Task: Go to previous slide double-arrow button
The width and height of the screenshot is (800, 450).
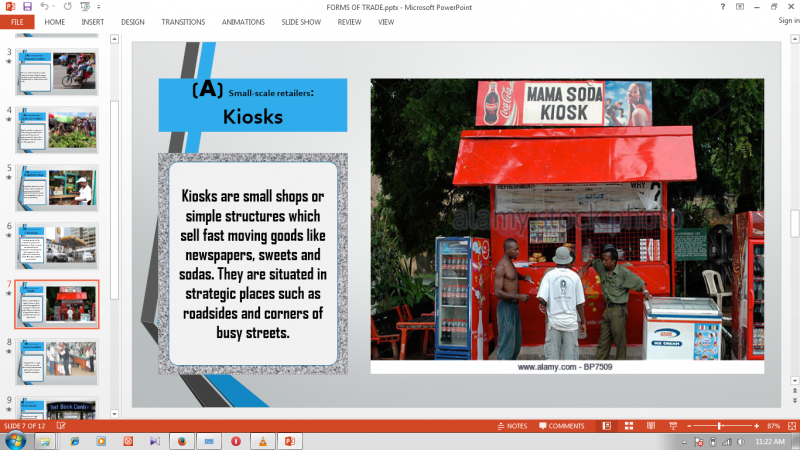Action: click(794, 391)
